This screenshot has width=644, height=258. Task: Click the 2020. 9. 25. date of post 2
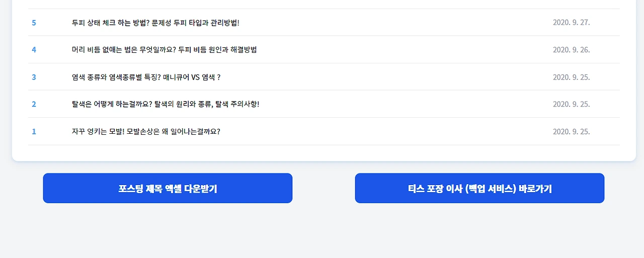571,104
